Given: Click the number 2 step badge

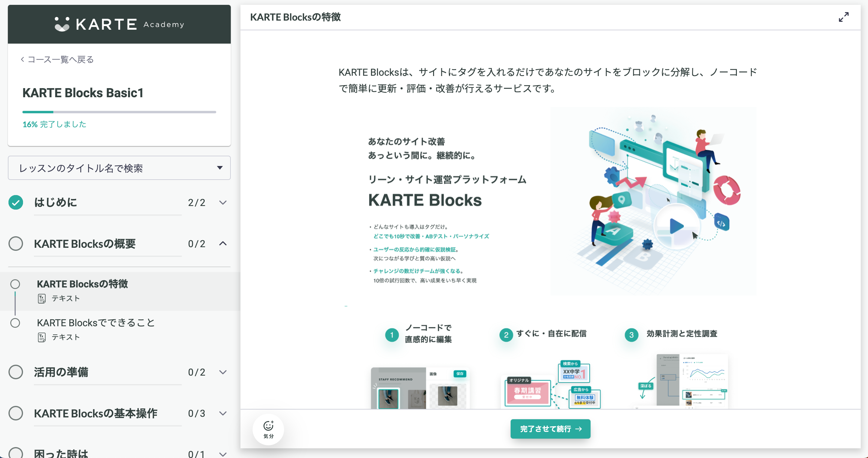Looking at the screenshot, I should 506,335.
